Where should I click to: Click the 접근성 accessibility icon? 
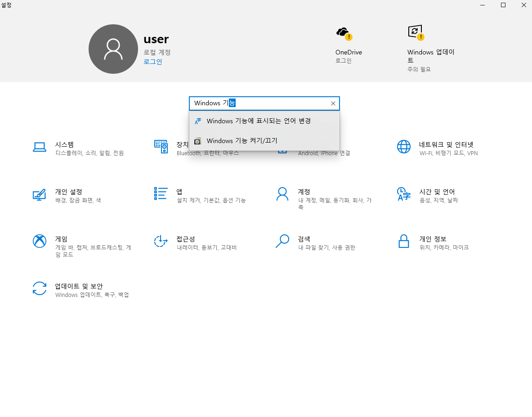point(161,241)
